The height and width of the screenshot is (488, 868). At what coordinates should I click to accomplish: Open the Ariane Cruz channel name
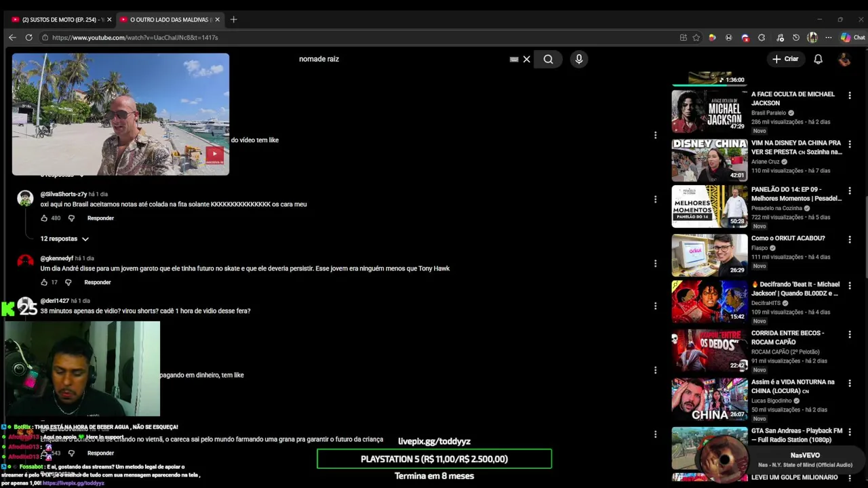pyautogui.click(x=766, y=162)
